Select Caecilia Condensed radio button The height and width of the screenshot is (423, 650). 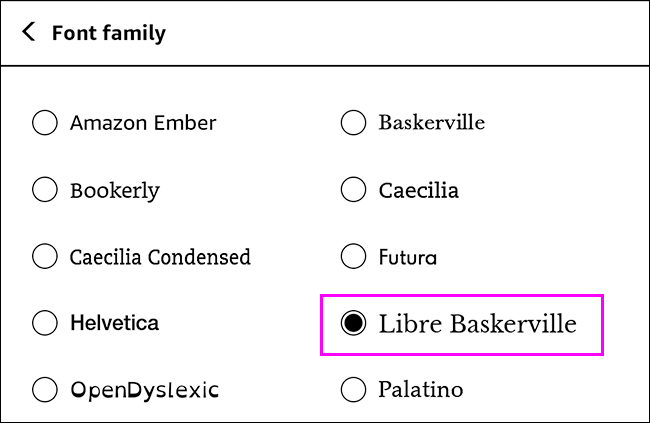45,257
